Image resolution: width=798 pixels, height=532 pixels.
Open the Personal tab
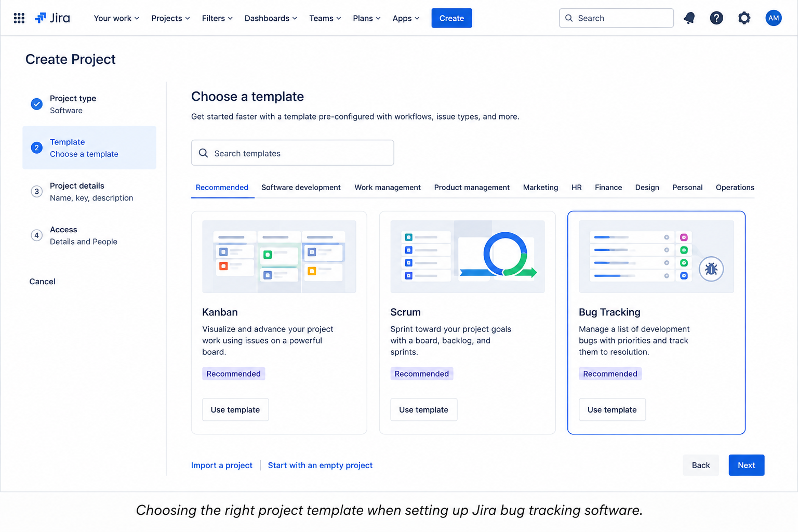687,188
